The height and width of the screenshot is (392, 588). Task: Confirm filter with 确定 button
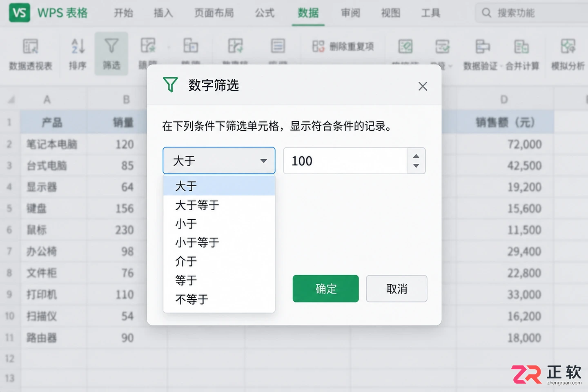pyautogui.click(x=325, y=289)
